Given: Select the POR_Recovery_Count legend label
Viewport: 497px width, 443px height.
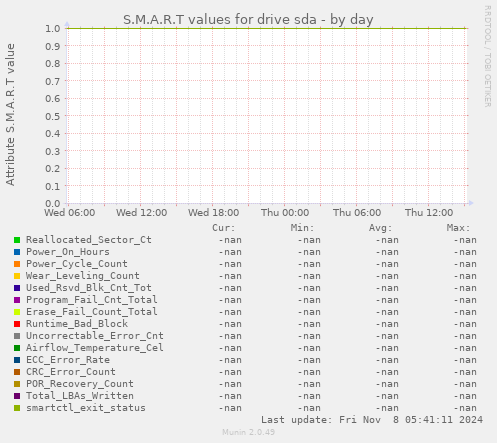Looking at the screenshot, I should 80,384.
